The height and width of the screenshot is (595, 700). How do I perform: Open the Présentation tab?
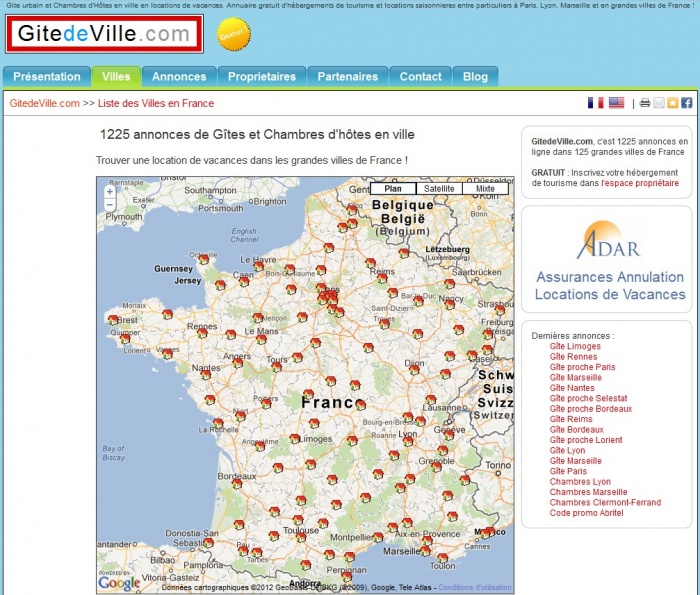[47, 77]
